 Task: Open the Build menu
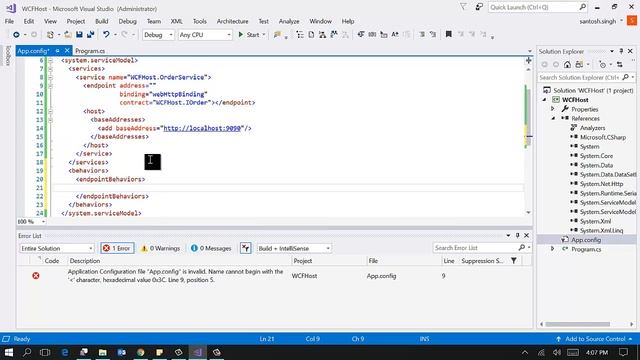point(102,21)
